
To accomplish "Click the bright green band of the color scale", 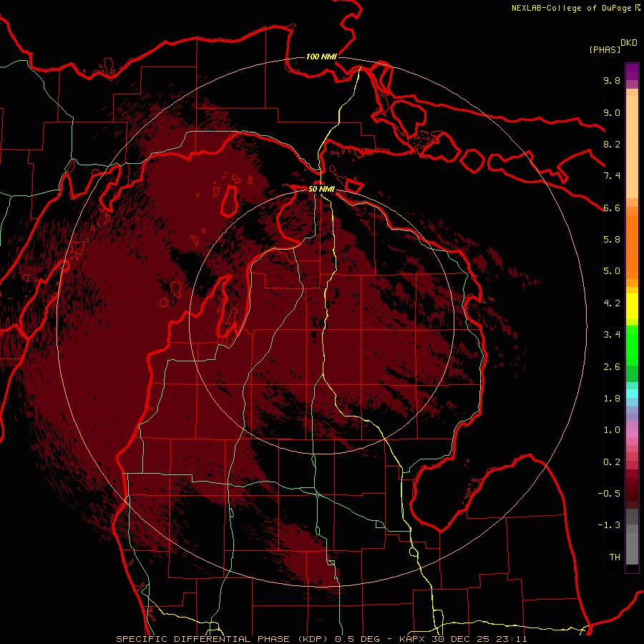I will [632, 345].
